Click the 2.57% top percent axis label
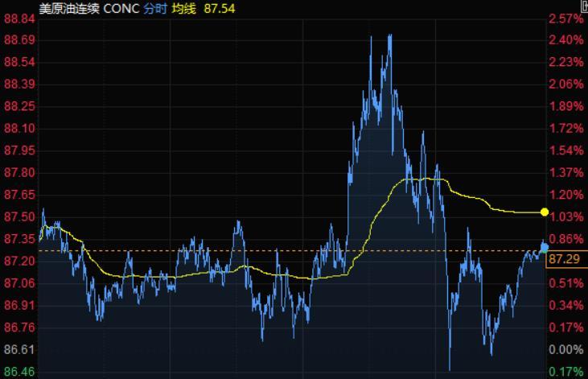This screenshot has width=588, height=379. (565, 19)
